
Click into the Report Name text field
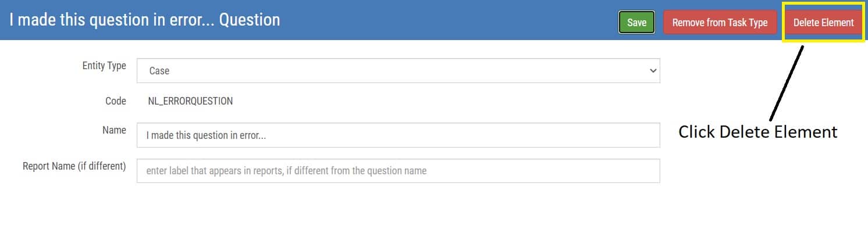point(398,171)
